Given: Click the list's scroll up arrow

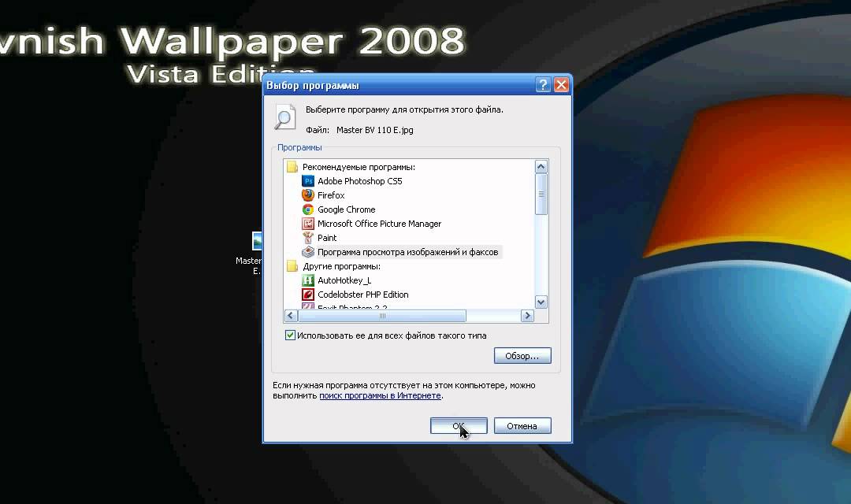Looking at the screenshot, I should point(541,166).
